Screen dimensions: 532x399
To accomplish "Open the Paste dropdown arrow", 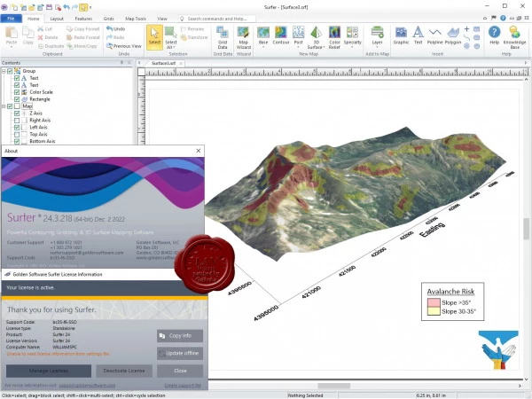I will click(x=12, y=47).
